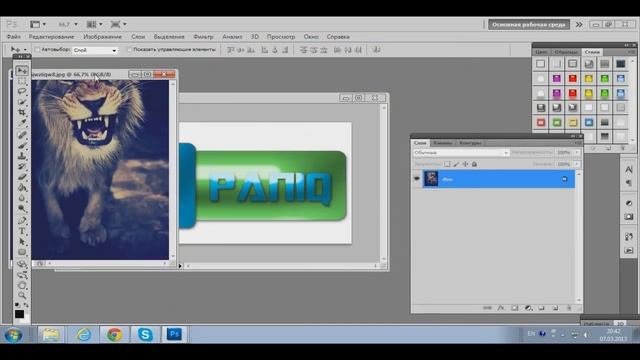Click the Фон layer thumbnail
The image size is (640, 360).
tap(431, 179)
